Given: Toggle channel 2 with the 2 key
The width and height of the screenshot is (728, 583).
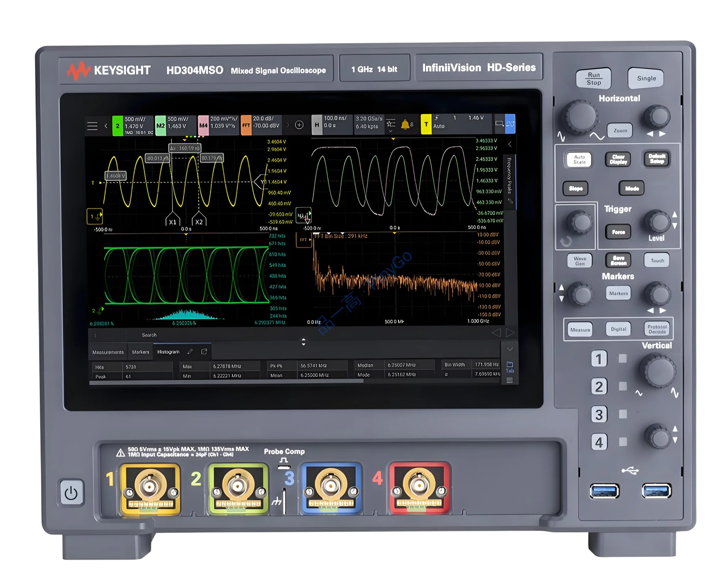Looking at the screenshot, I should click(599, 387).
